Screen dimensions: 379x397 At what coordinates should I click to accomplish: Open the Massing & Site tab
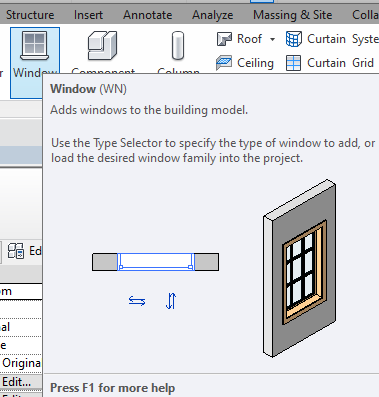tap(293, 15)
